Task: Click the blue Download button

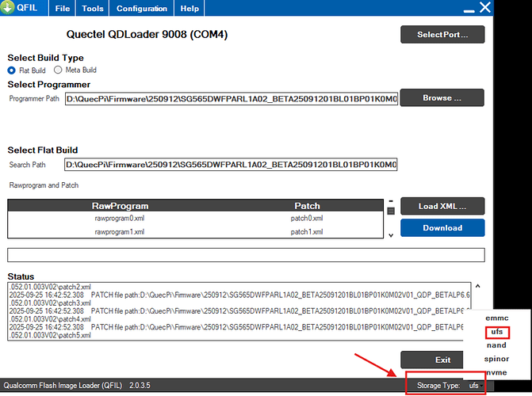Action: coord(442,228)
